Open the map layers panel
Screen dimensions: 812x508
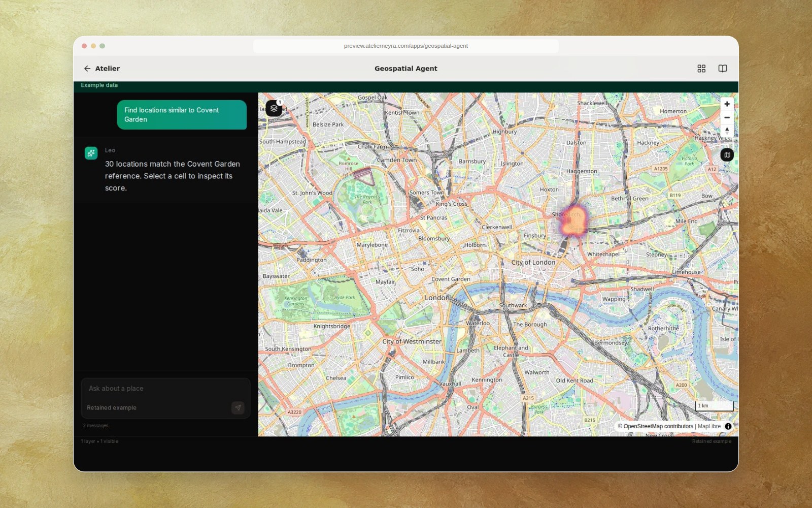point(274,108)
